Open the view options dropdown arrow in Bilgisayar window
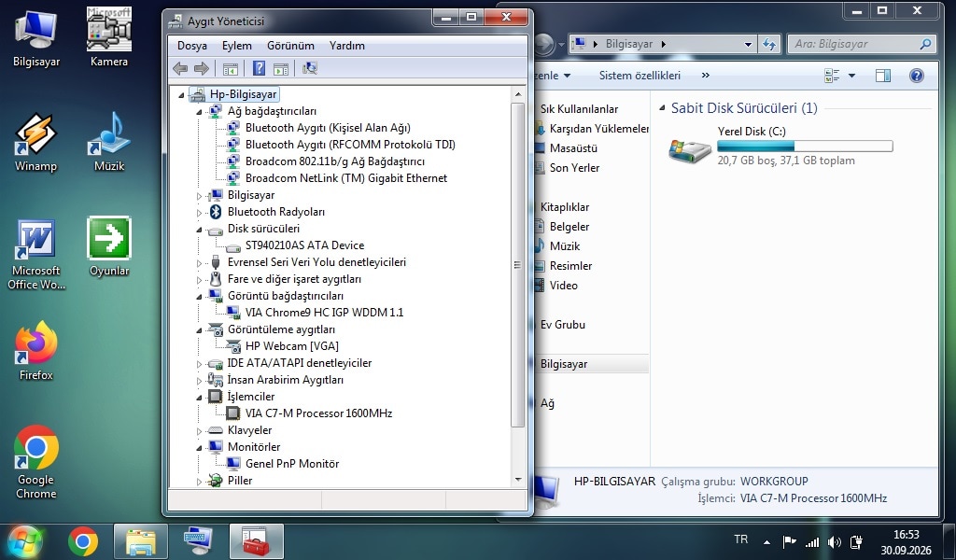The image size is (956, 560). click(851, 76)
